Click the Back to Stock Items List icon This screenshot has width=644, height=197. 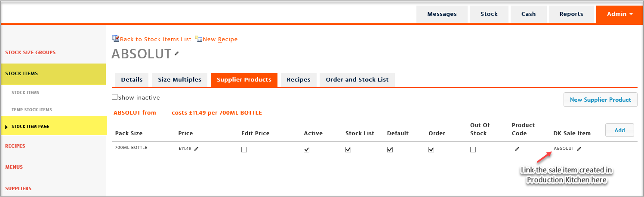pyautogui.click(x=115, y=39)
